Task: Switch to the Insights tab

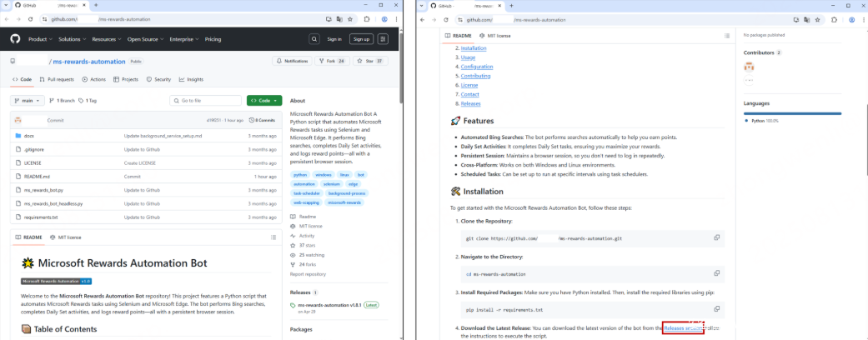Action: click(x=191, y=79)
